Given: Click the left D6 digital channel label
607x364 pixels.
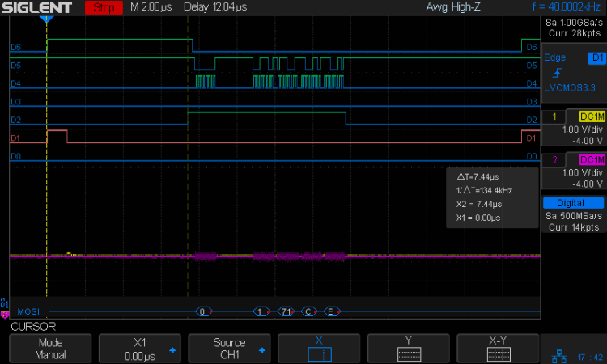Looking at the screenshot, I should 15,47.
